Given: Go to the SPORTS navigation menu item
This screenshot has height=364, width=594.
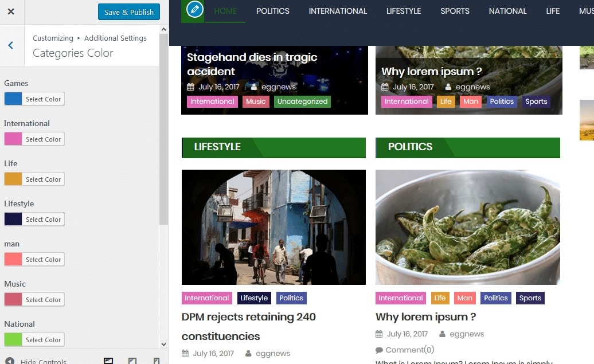Looking at the screenshot, I should point(455,11).
